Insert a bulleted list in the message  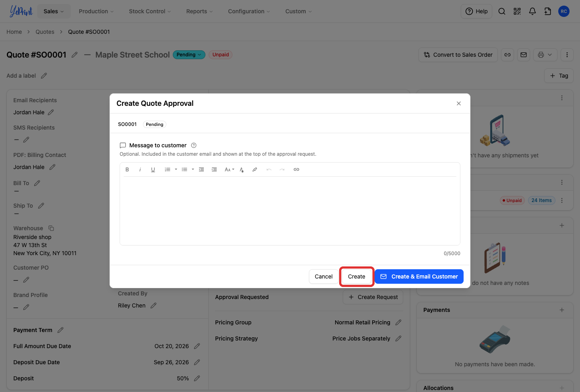pyautogui.click(x=184, y=169)
